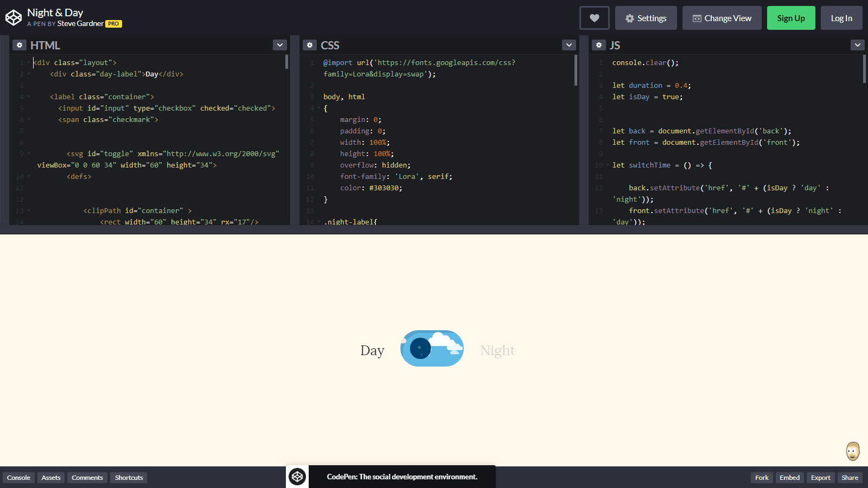Viewport: 868px width, 488px height.
Task: Open the JS panel settings gear
Action: (598, 45)
